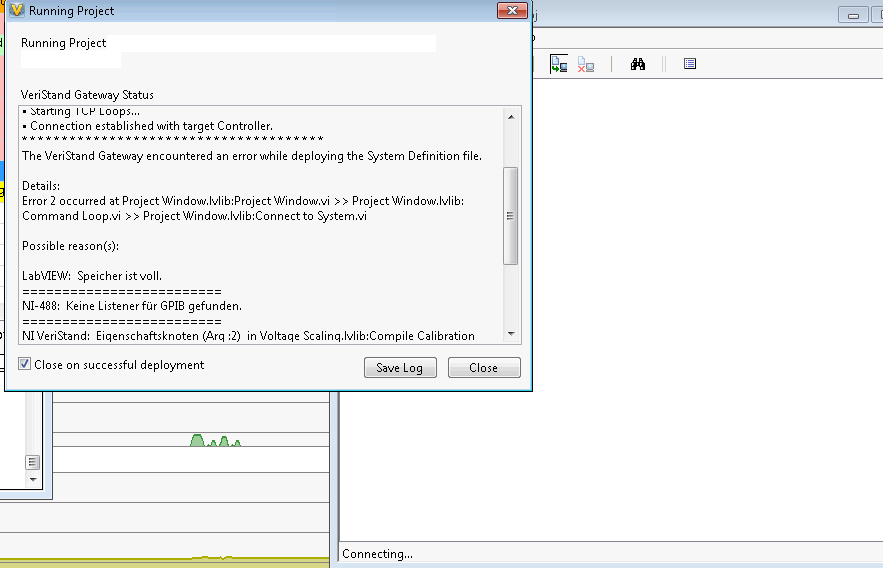
Task: Click the down arrow of background left panel scrollbar
Action: click(x=33, y=480)
